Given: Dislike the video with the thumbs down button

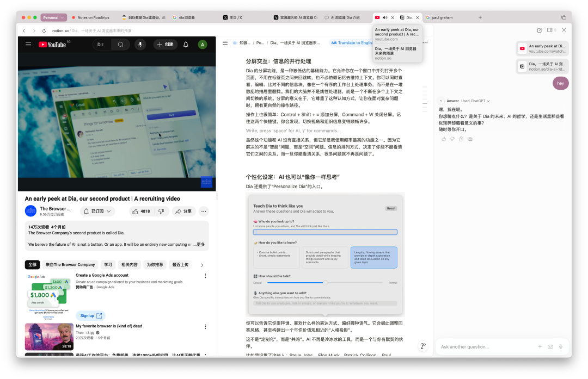Looking at the screenshot, I should pos(161,211).
